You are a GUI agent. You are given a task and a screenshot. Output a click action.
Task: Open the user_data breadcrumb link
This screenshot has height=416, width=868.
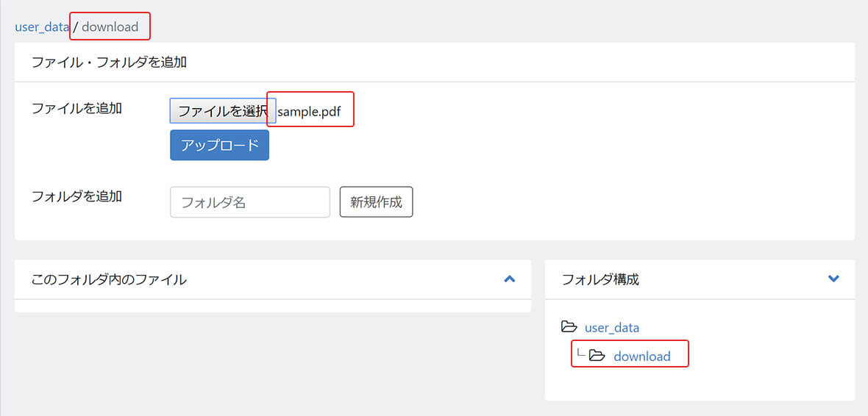point(42,26)
